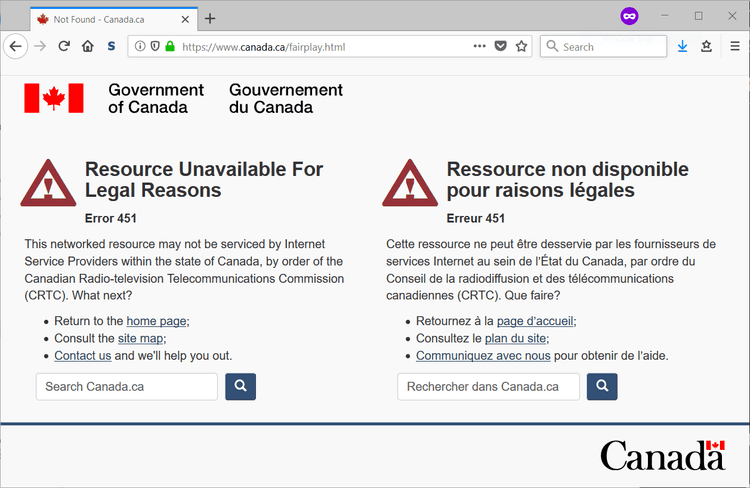Minimize the browser window
Viewport: 750px width, 488px height.
pyautogui.click(x=664, y=16)
